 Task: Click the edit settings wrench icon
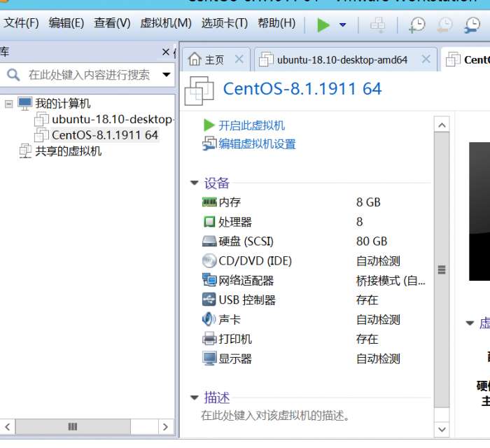pos(209,143)
